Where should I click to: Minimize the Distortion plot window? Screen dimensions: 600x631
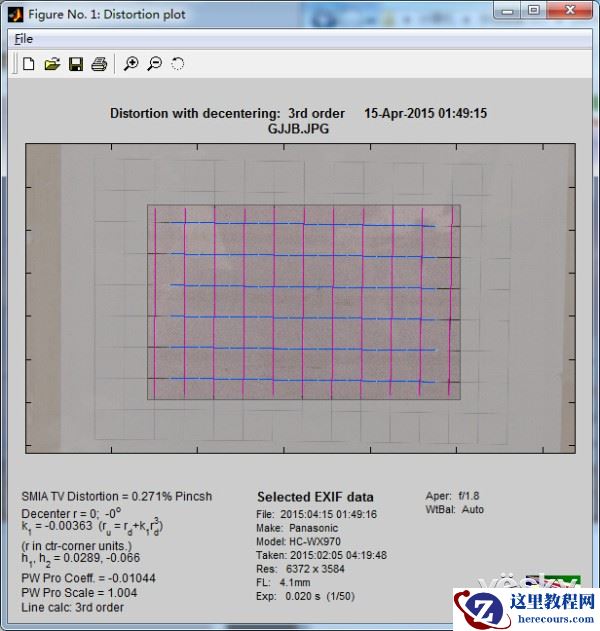tap(507, 10)
